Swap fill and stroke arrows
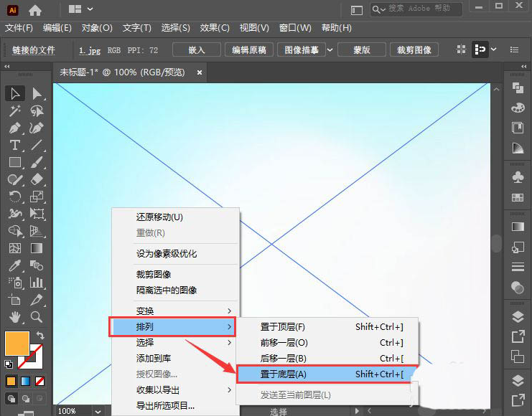Image resolution: width=532 pixels, height=416 pixels. (40, 335)
